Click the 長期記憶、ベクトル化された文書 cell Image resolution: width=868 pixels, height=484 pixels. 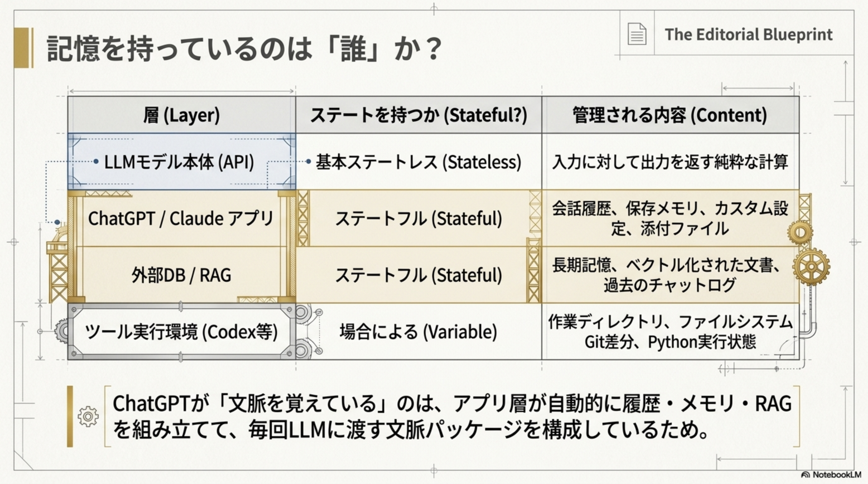[670, 275]
